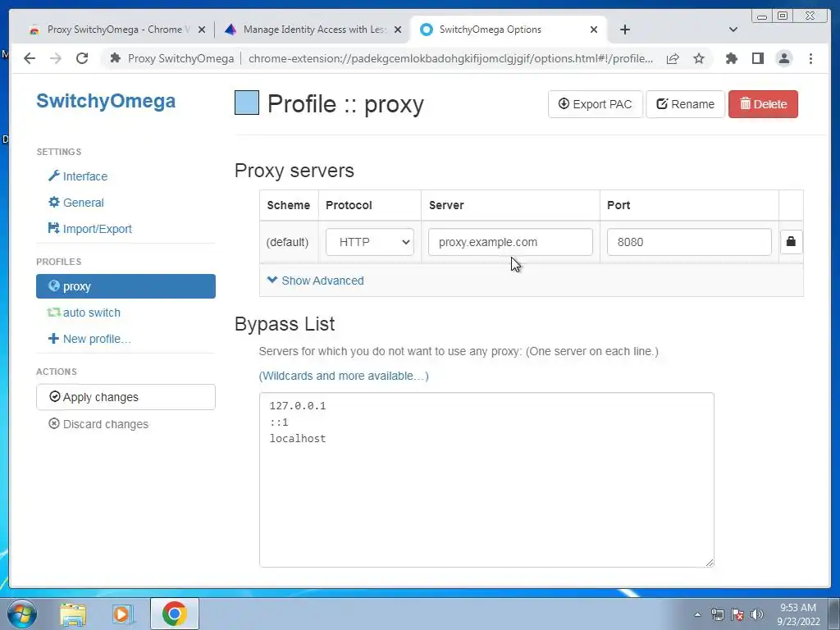Click the Chrome taskbar icon
Screen dimensions: 840x630
pyautogui.click(x=175, y=614)
